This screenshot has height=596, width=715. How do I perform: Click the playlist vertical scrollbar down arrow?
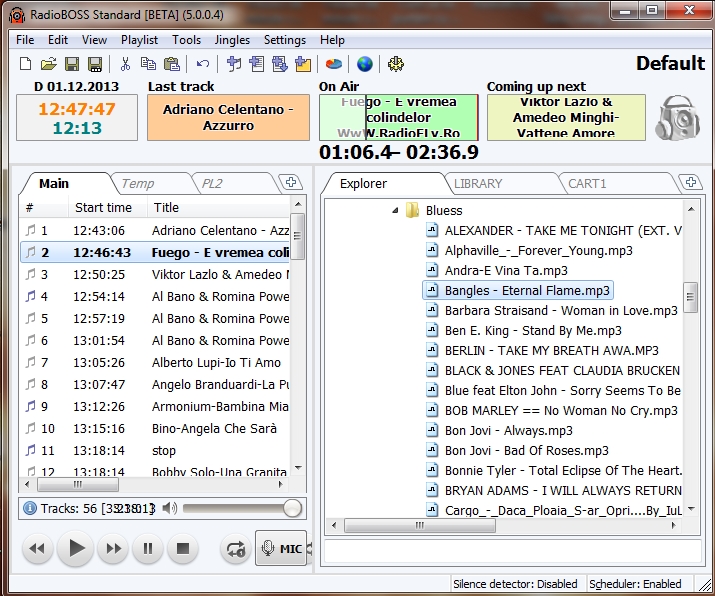298,468
